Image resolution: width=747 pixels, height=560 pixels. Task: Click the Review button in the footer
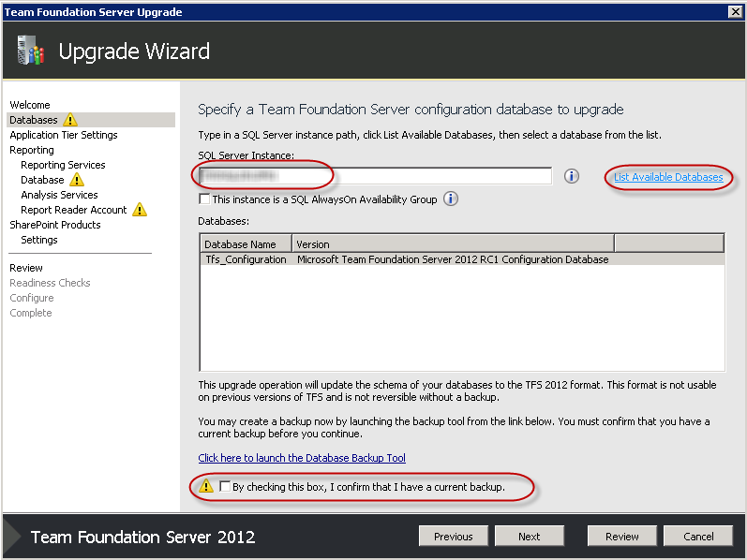[x=621, y=537]
